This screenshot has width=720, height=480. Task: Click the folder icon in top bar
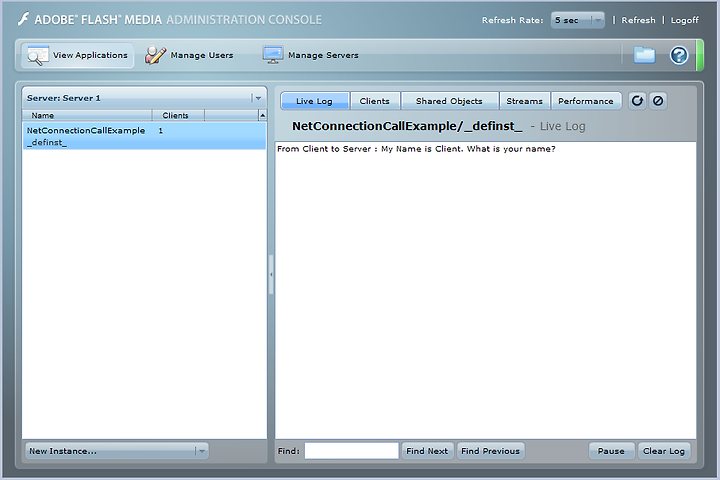(x=644, y=55)
